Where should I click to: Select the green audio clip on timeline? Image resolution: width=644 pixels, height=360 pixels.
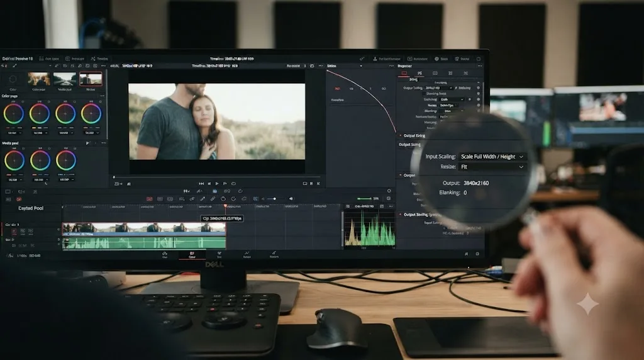(x=144, y=242)
